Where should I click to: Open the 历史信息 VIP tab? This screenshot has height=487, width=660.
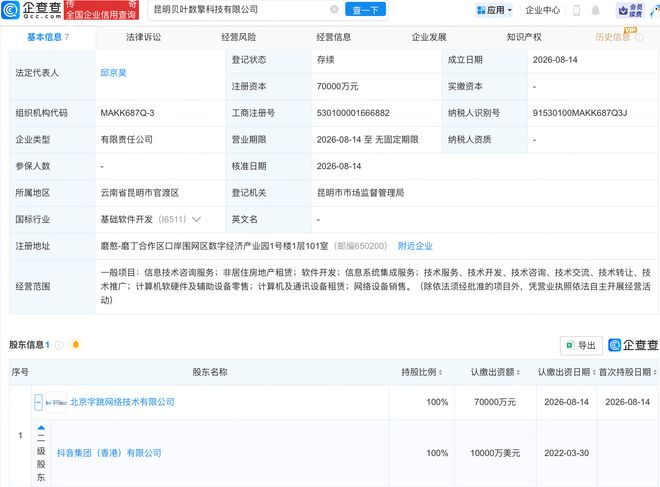[x=613, y=37]
